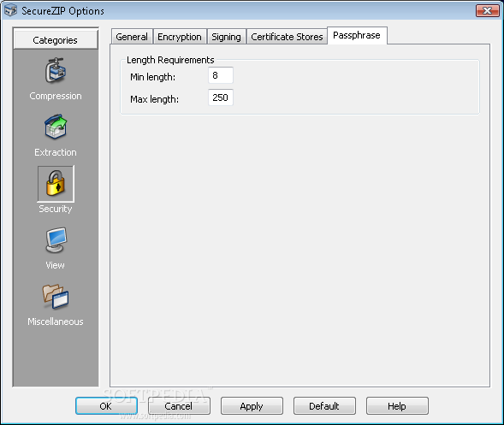The image size is (504, 425).
Task: Open the Extraction category icon
Action: pyautogui.click(x=56, y=127)
